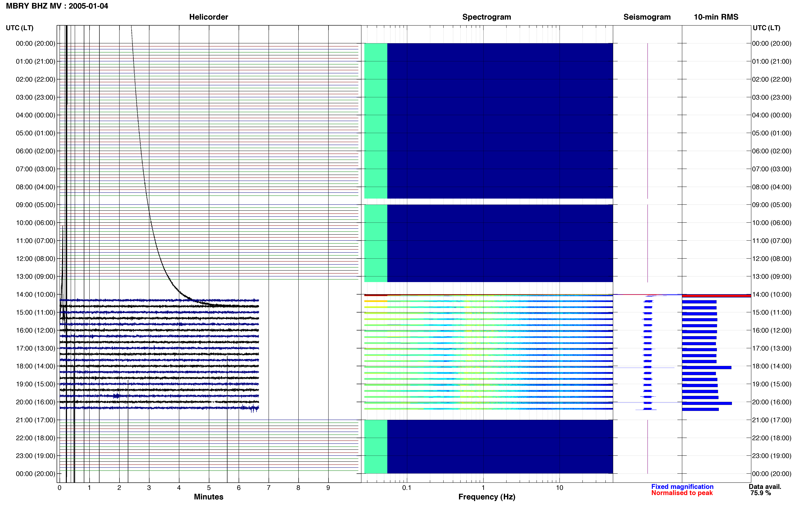Click the left '09:00 (05:00)' time label
The image size is (812, 508).
pos(36,205)
